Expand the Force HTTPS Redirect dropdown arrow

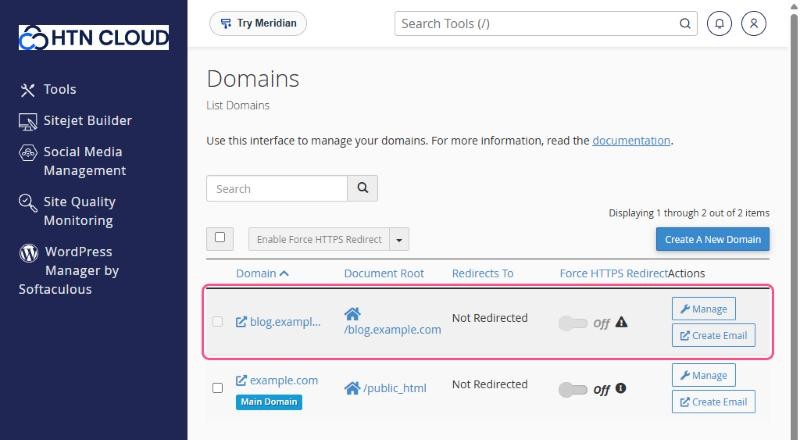pos(399,239)
